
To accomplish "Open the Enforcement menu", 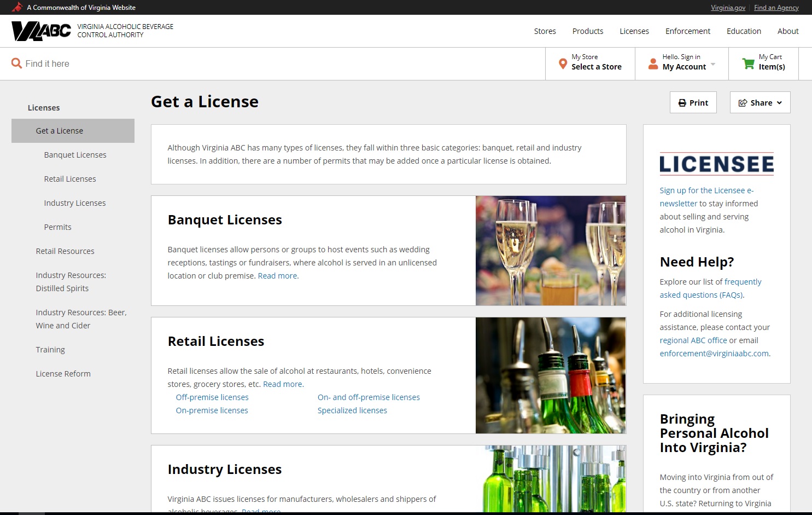I will [x=687, y=31].
